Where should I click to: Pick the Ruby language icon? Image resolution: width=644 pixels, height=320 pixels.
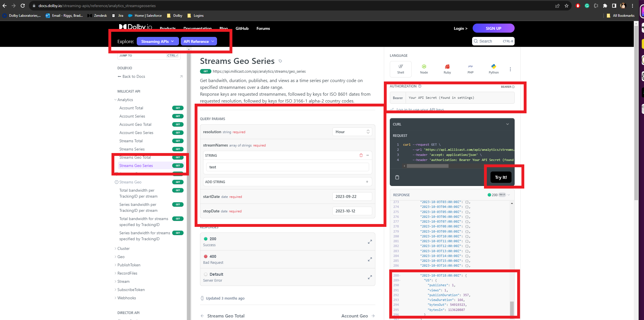447,68
